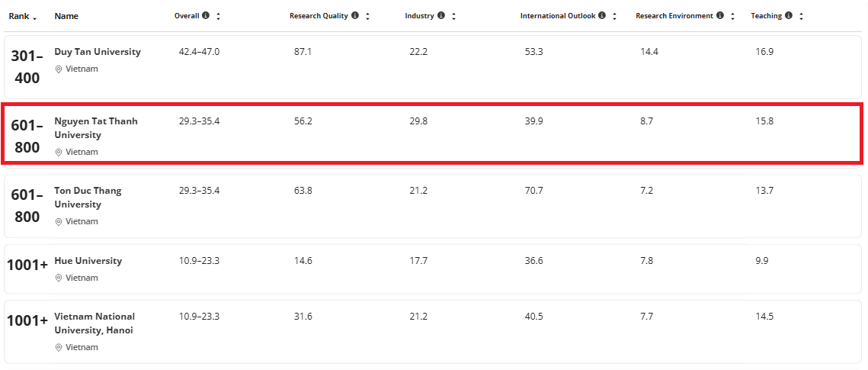
Task: Click the Name column header
Action: [66, 16]
